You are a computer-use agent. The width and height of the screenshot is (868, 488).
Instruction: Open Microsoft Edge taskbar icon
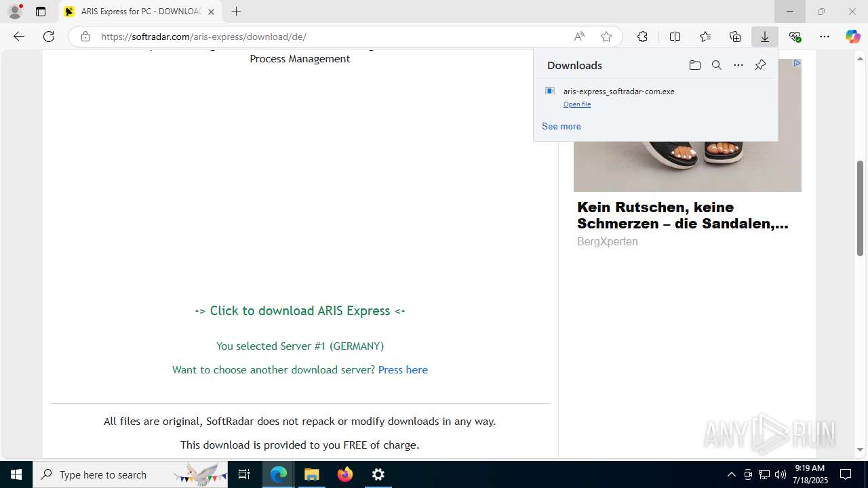click(x=279, y=474)
